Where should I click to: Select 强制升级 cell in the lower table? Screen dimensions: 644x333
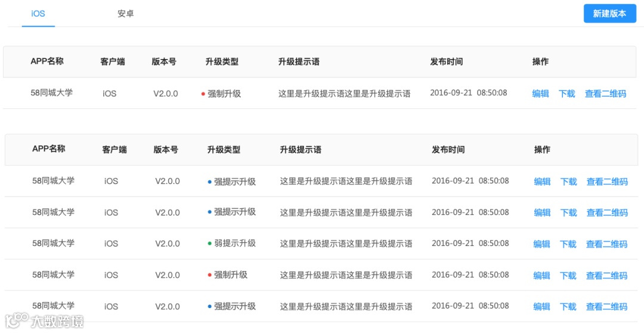[x=228, y=275]
